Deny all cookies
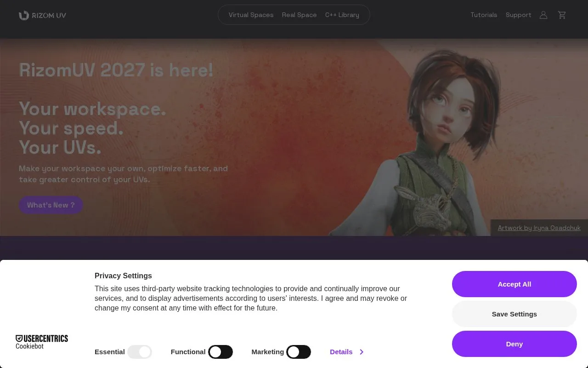This screenshot has width=588, height=368. [514, 344]
